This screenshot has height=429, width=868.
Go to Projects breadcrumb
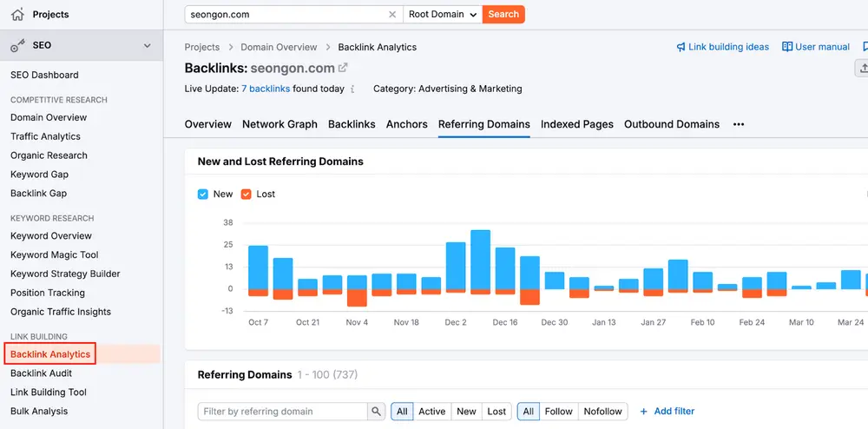click(202, 47)
